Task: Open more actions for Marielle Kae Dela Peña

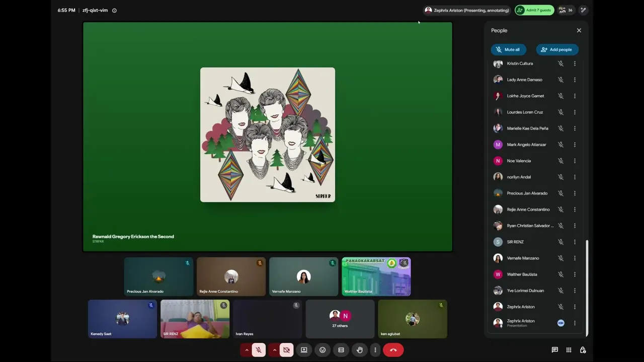Action: [575, 128]
